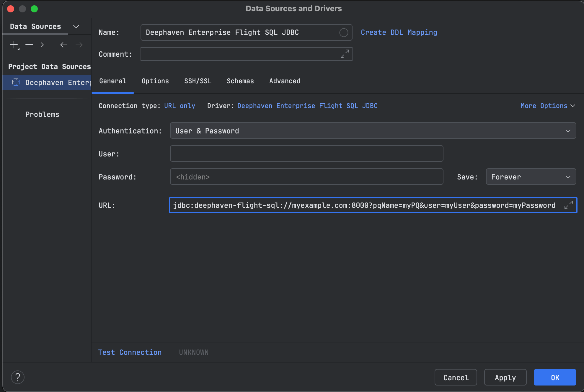This screenshot has width=584, height=392.
Task: Click the remove data source minus icon
Action: [29, 45]
